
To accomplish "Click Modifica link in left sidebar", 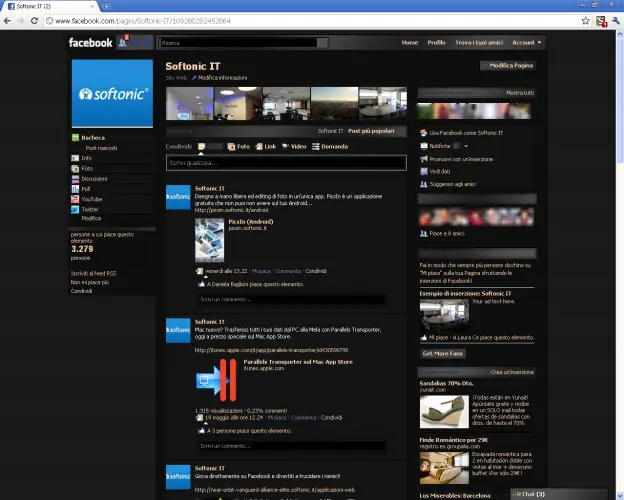I will point(91,218).
